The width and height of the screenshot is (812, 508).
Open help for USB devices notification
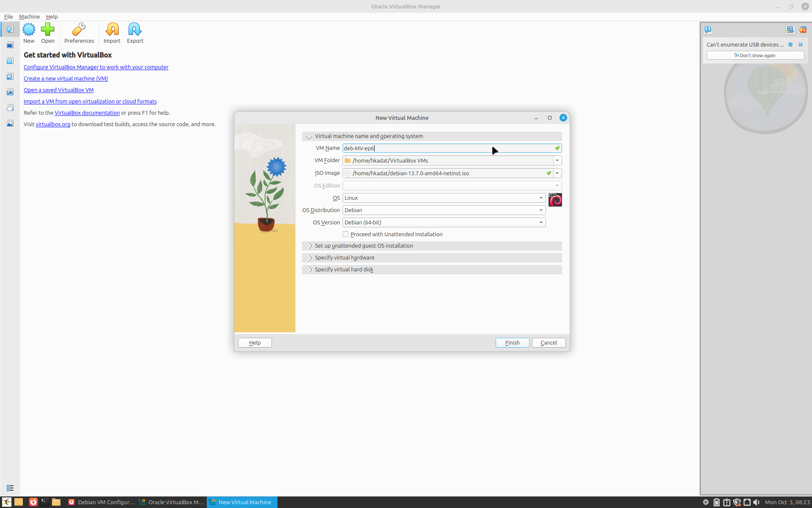point(790,44)
